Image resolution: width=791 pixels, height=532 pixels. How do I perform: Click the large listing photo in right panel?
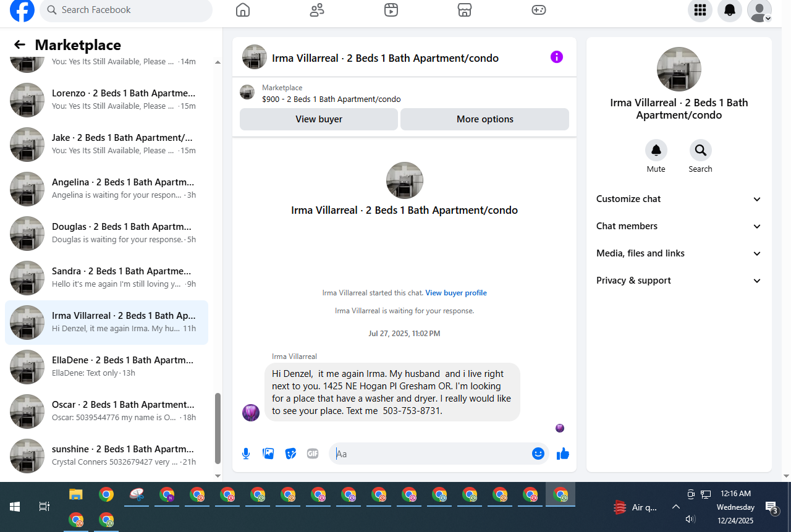point(679,69)
